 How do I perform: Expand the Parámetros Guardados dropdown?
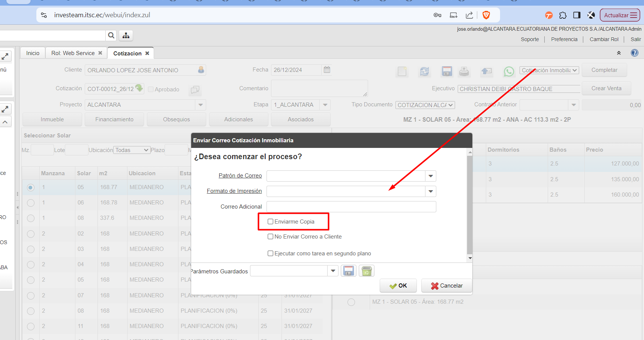333,271
